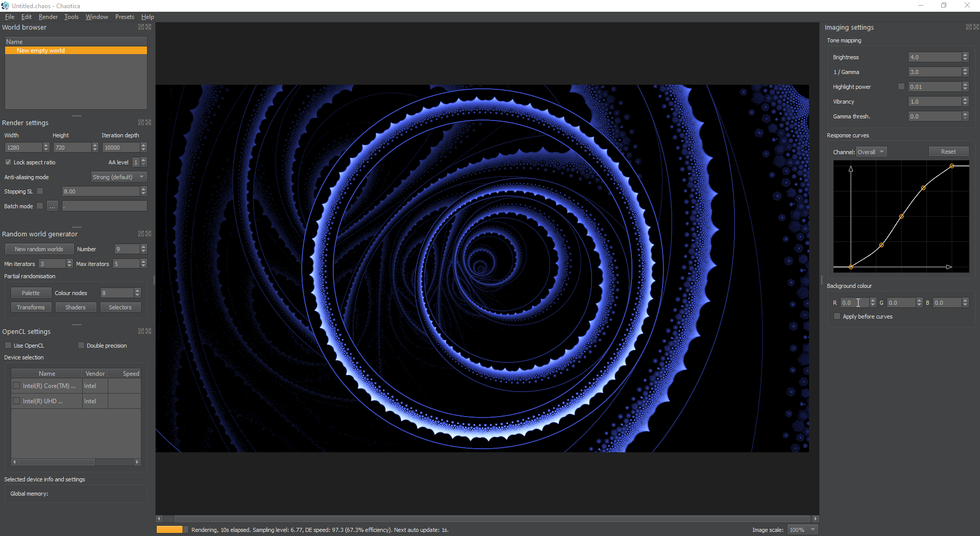Enable the Batch mode checkbox
The image size is (980, 536).
[40, 206]
